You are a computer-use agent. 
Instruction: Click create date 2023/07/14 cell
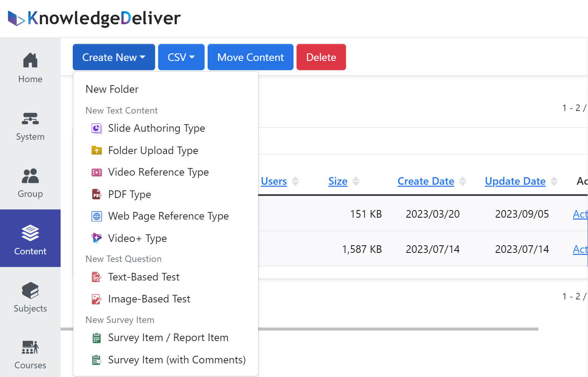click(x=433, y=249)
